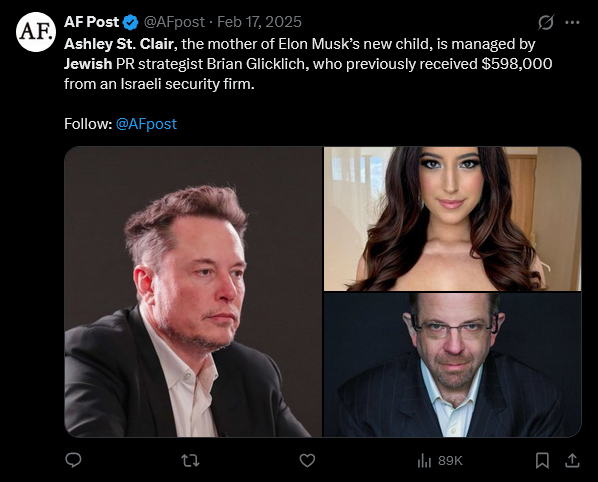Click the Grok icon beside the menu

(x=546, y=22)
